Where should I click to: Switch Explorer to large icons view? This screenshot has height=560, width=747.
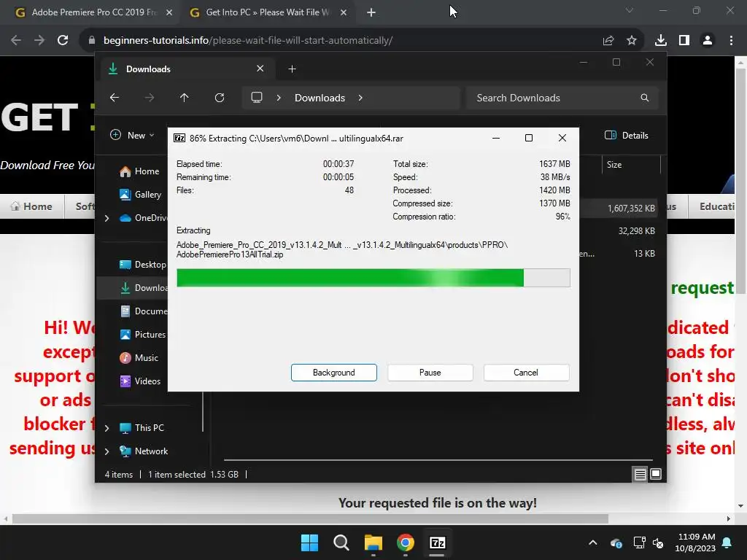pos(656,474)
